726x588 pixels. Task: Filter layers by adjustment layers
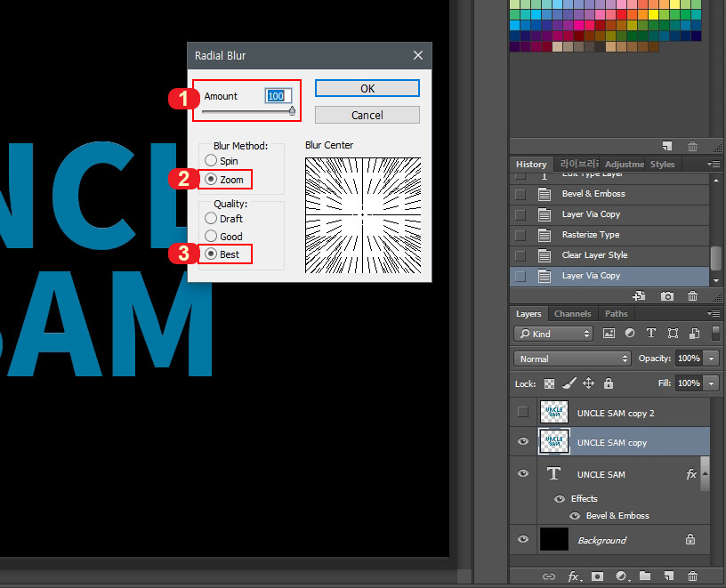click(x=630, y=333)
